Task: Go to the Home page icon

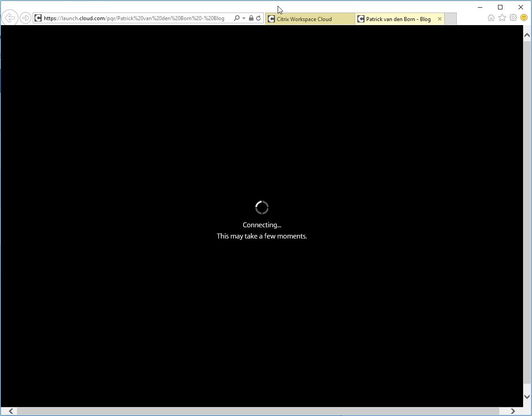Action: tap(491, 18)
